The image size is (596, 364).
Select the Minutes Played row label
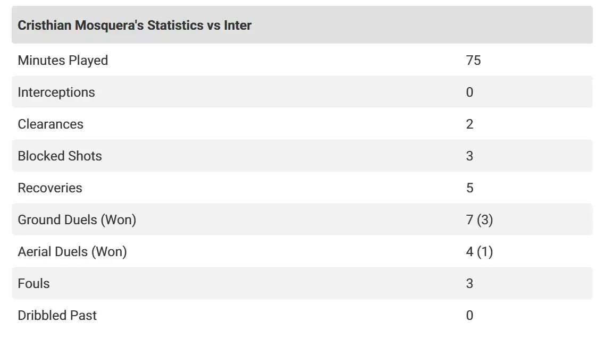point(63,60)
